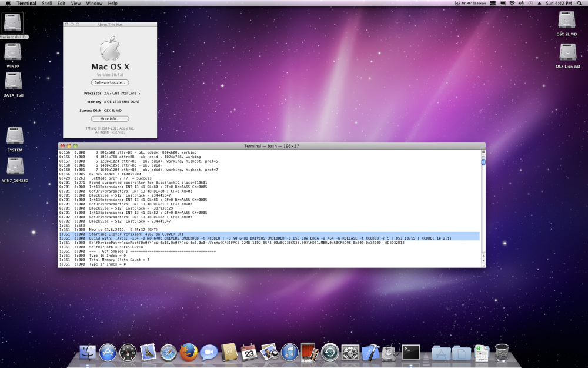Open Mail stamp icon in Dock
Screen dimensions: 588x368
tap(148, 353)
